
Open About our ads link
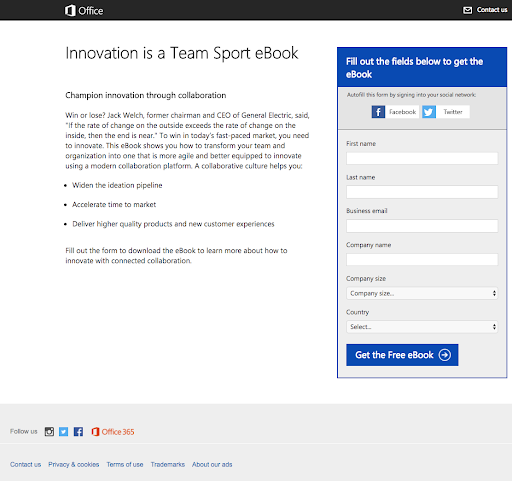212,464
